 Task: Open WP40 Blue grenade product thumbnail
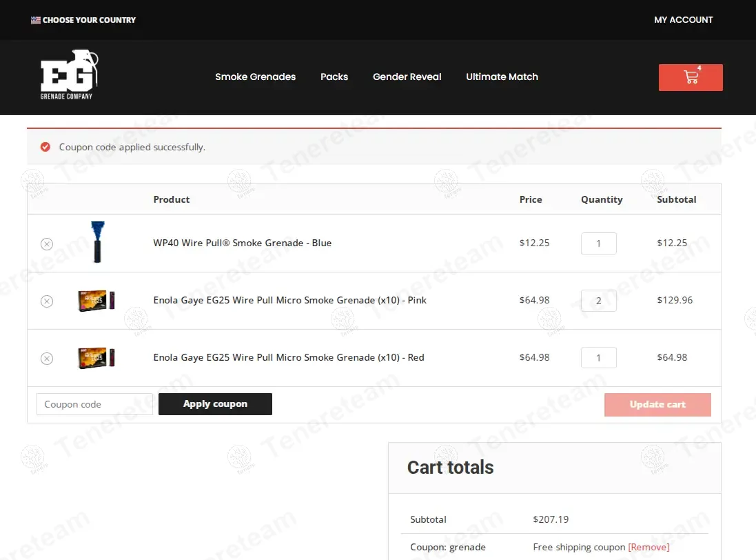[97, 243]
